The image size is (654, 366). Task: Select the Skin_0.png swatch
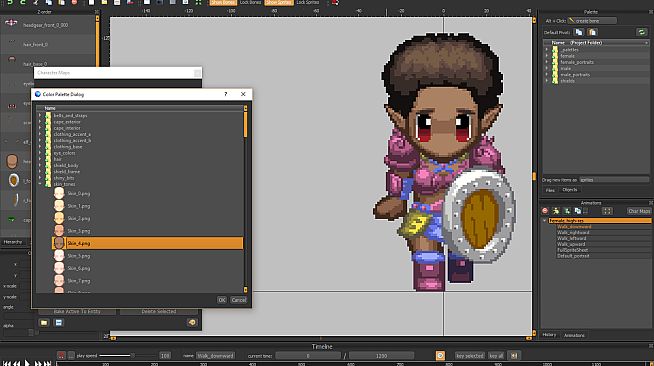(59, 193)
